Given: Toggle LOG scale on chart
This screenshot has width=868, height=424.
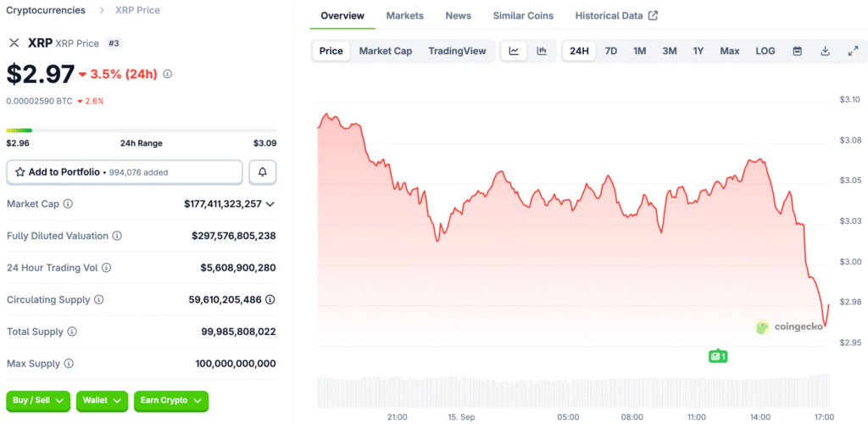Looking at the screenshot, I should 765,51.
